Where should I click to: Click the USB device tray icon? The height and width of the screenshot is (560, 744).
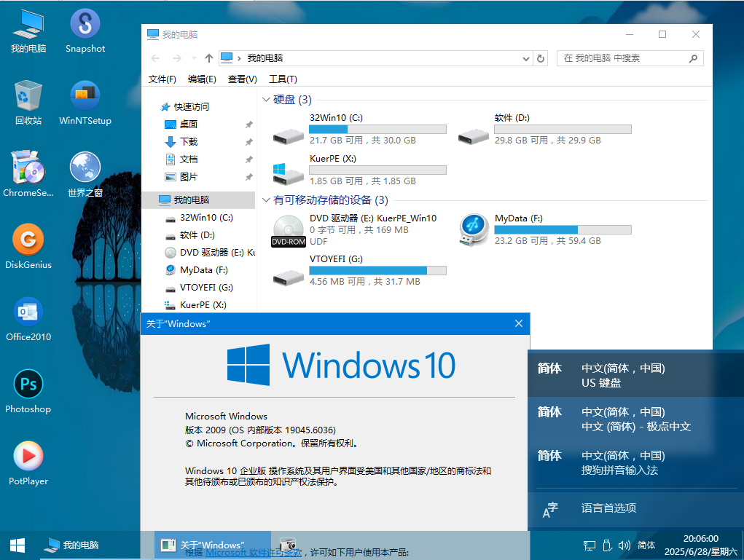pos(607,545)
